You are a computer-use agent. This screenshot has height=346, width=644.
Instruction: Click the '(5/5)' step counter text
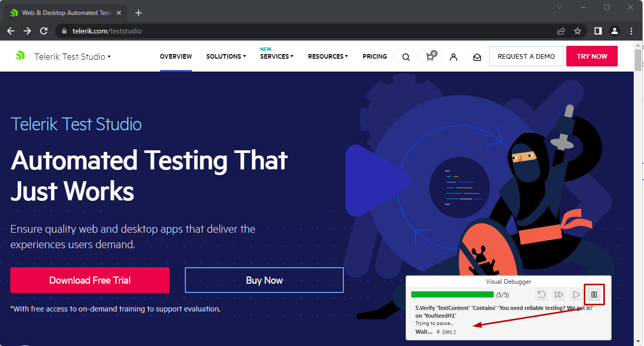tap(502, 295)
